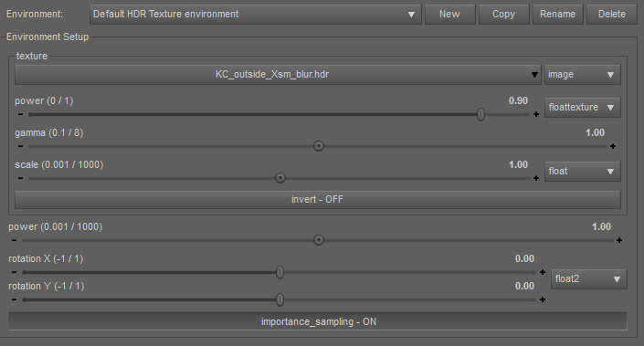
Task: Open the float2 rotation type dropdown
Action: pyautogui.click(x=589, y=279)
